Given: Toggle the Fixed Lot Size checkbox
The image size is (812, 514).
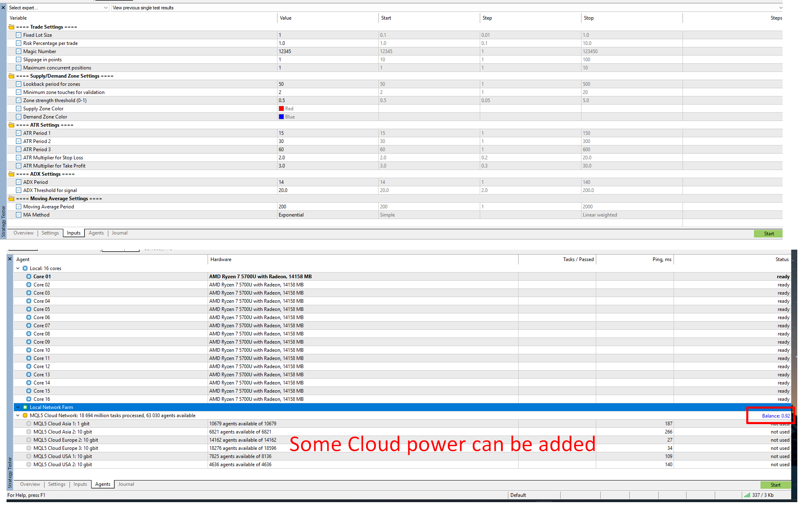Looking at the screenshot, I should point(19,35).
